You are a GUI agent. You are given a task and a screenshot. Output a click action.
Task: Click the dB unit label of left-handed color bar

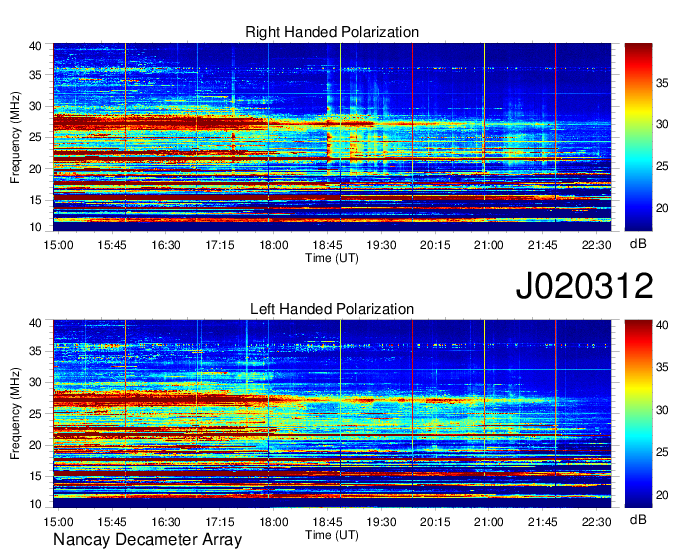click(638, 519)
